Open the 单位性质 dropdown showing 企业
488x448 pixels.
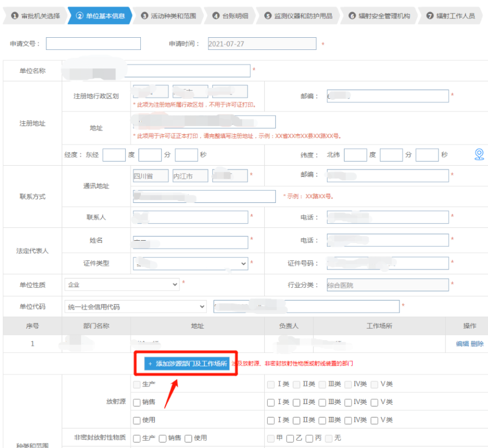[x=121, y=285]
